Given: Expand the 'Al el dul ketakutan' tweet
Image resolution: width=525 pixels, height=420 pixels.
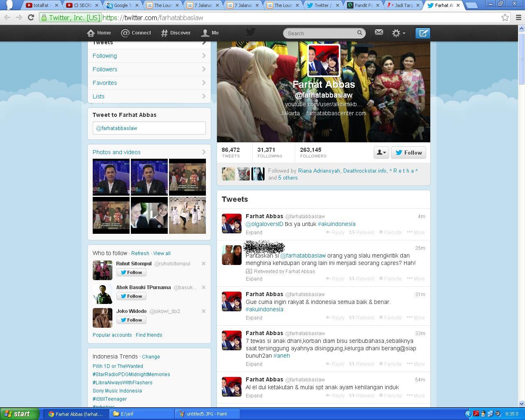Looking at the screenshot, I should pyautogui.click(x=254, y=396).
